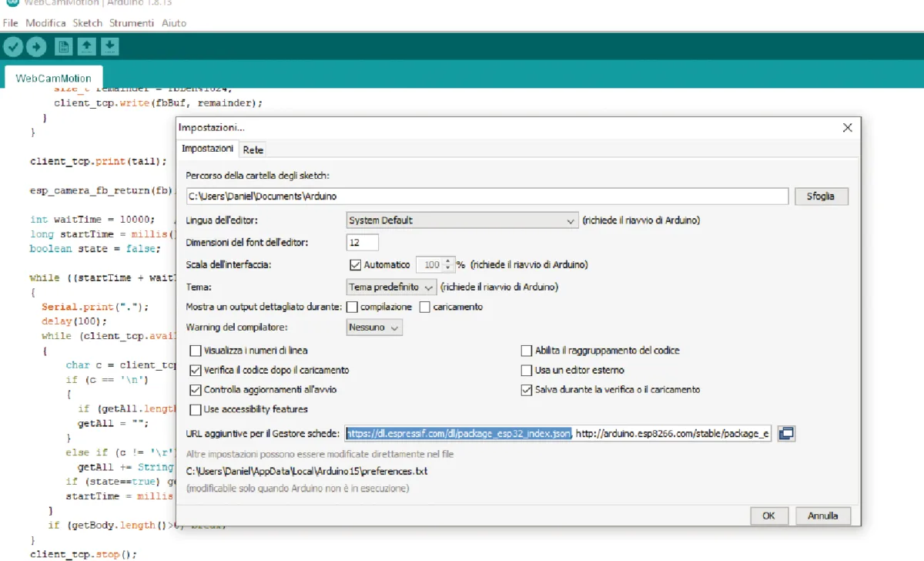Viewport: 924px width, 561px height.
Task: Click the client_tcp.stop(); code line
Action: click(x=83, y=553)
